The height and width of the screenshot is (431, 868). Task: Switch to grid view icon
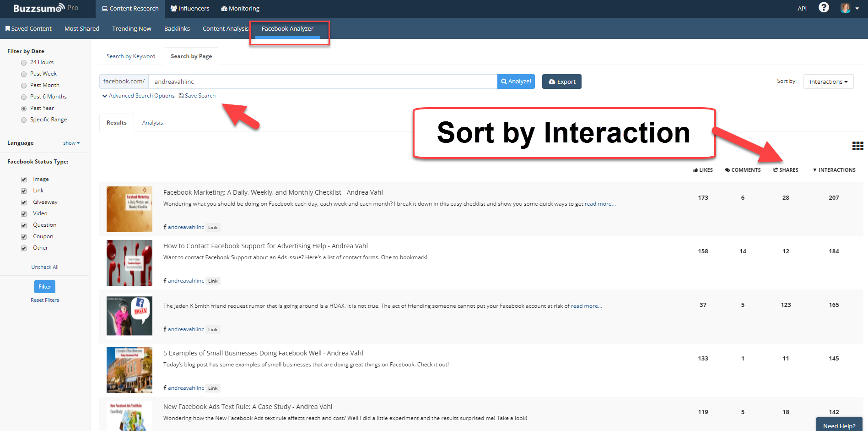click(x=857, y=146)
